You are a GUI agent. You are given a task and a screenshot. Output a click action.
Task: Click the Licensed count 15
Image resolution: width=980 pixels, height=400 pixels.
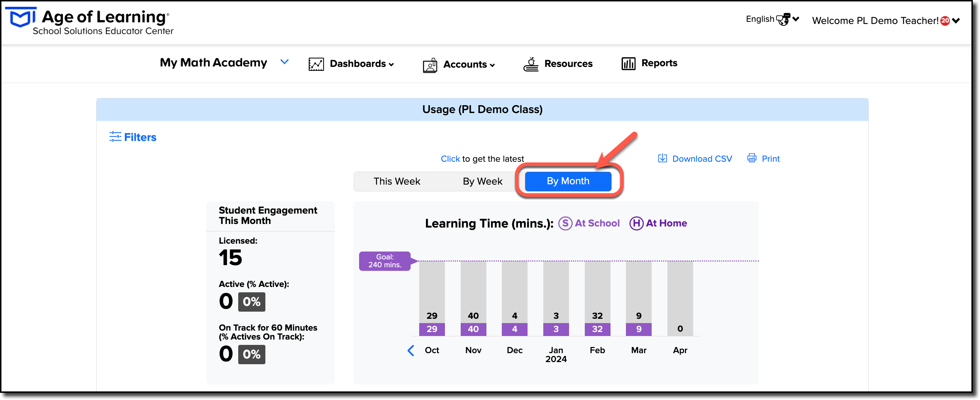click(230, 258)
